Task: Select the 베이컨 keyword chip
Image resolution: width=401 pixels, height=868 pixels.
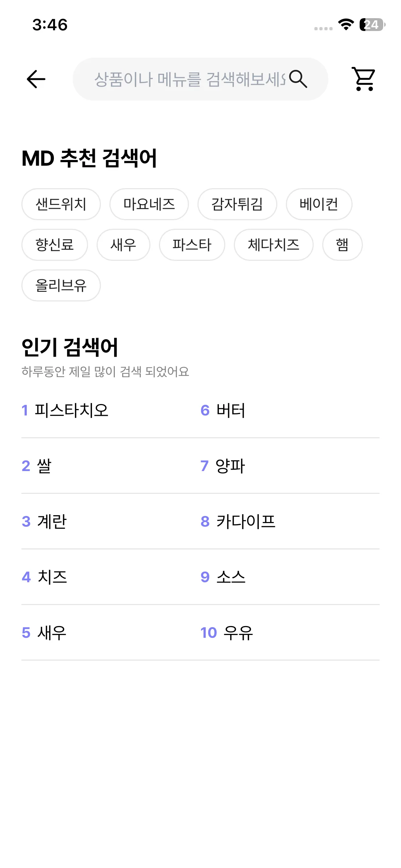Action: pyautogui.click(x=319, y=204)
